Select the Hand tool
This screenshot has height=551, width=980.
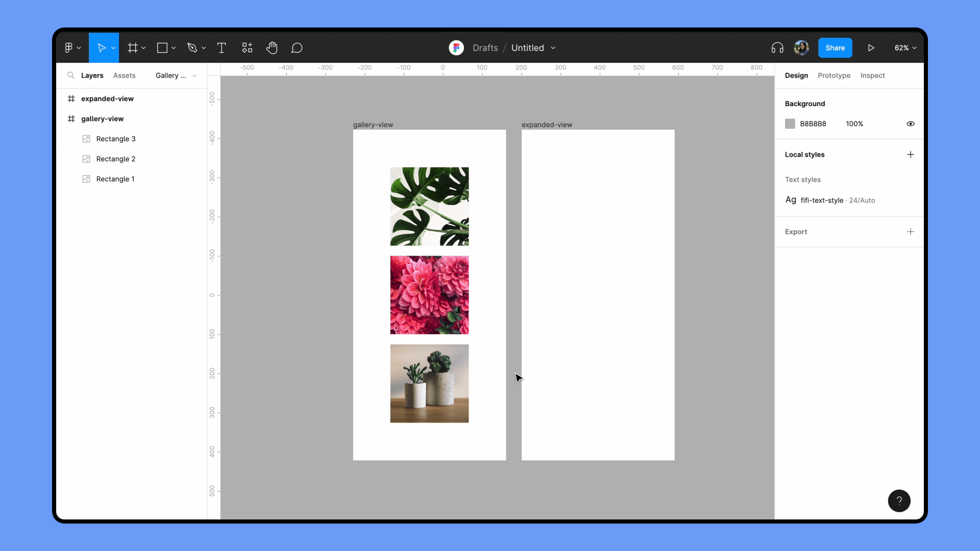(272, 48)
